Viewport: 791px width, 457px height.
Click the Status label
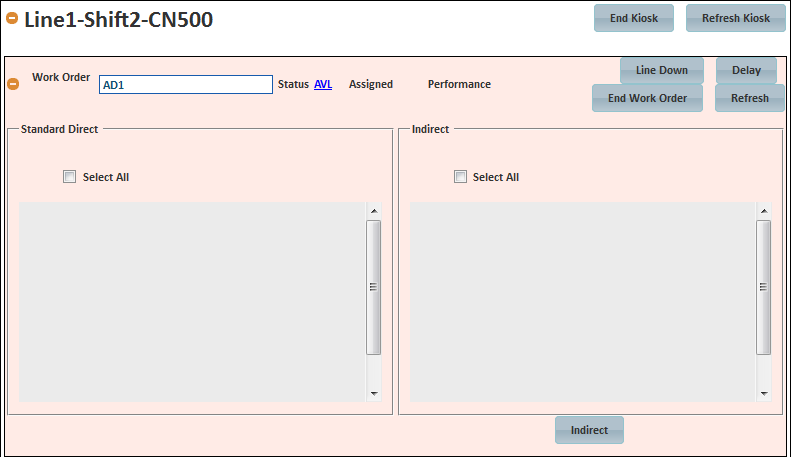coord(293,84)
